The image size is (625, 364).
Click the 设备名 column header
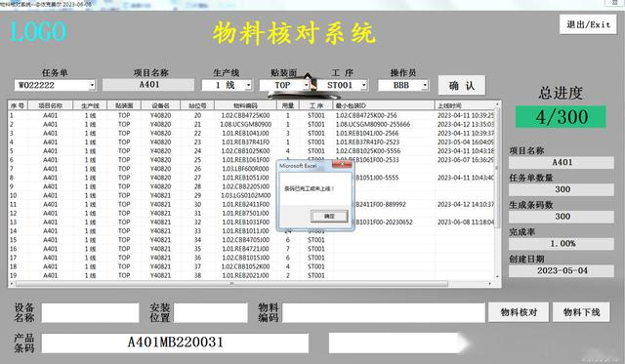(160, 105)
